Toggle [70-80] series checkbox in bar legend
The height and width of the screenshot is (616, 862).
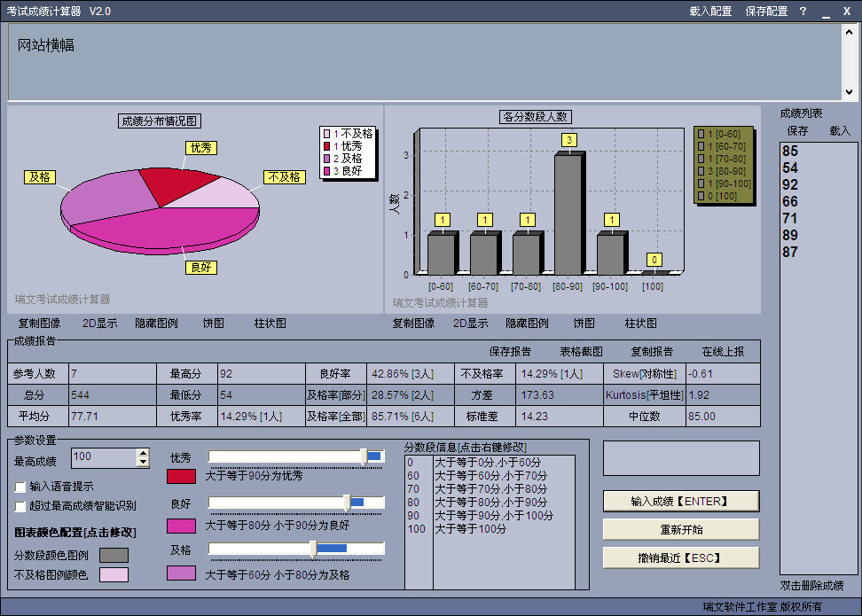click(701, 159)
